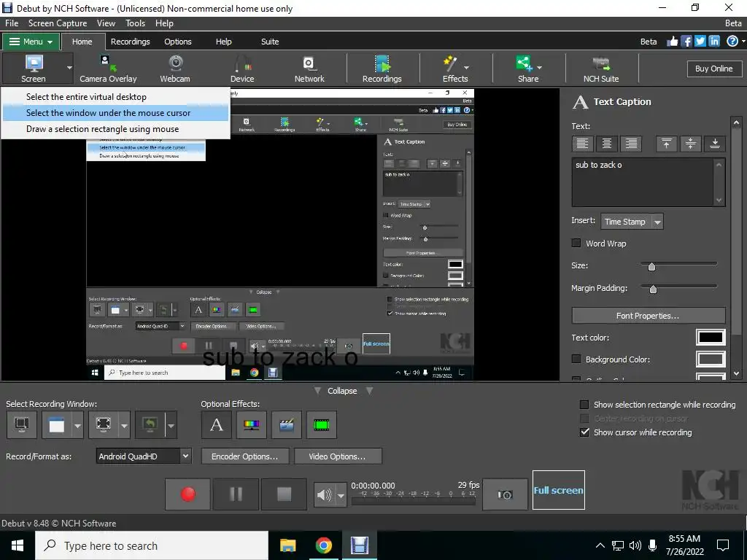Expand the selection rectangle dropdown arrow
This screenshot has width=747, height=560.
click(x=124, y=425)
